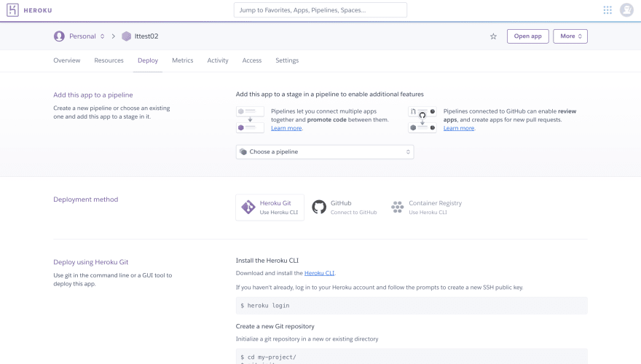Click the lttest02 app hexagon icon
Image resolution: width=641 pixels, height=364 pixels.
click(126, 36)
